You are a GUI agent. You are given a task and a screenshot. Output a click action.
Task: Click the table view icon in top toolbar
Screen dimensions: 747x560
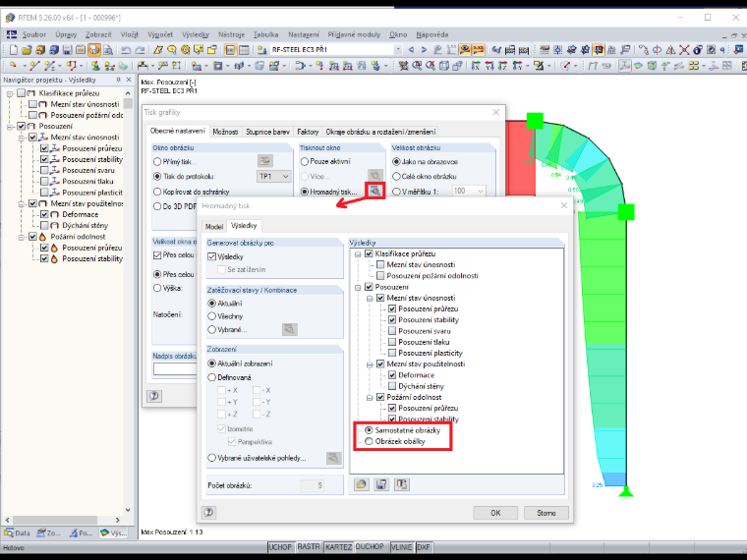(x=244, y=49)
